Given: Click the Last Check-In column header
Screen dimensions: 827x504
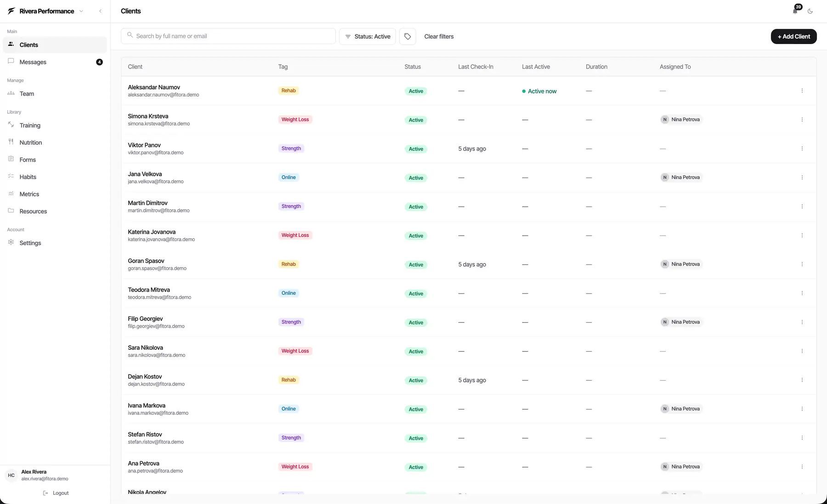Looking at the screenshot, I should pos(476,67).
